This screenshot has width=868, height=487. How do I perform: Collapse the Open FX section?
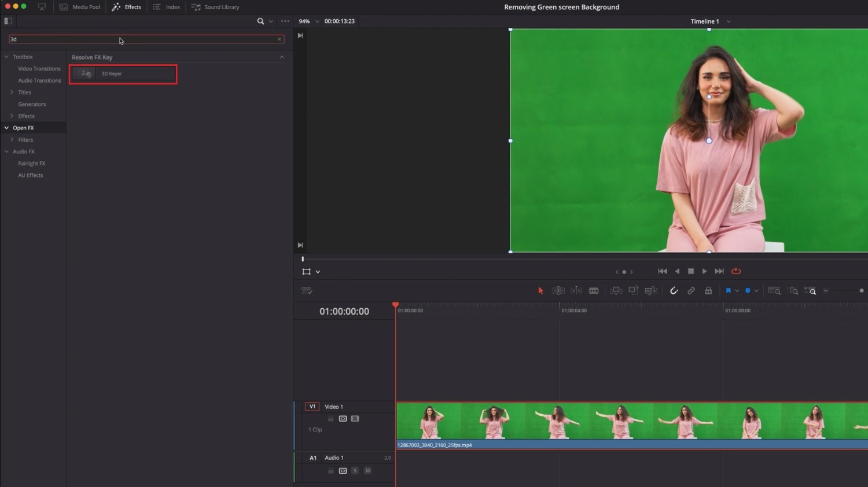6,128
